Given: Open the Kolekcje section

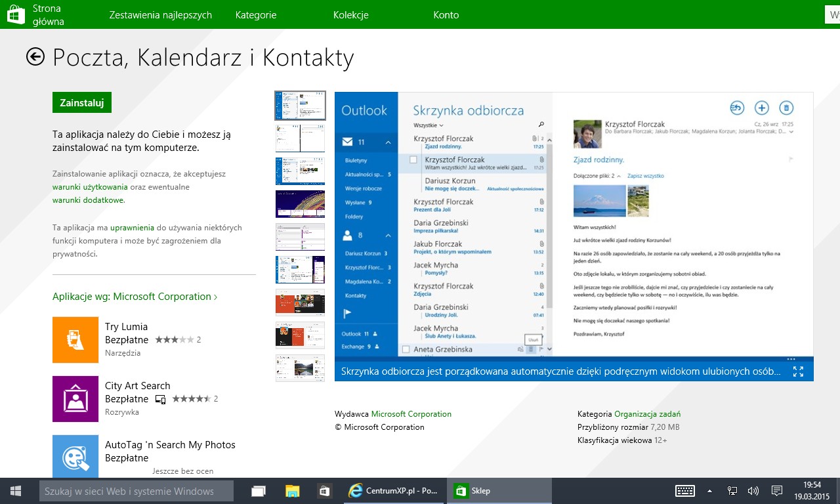Looking at the screenshot, I should coord(351,15).
